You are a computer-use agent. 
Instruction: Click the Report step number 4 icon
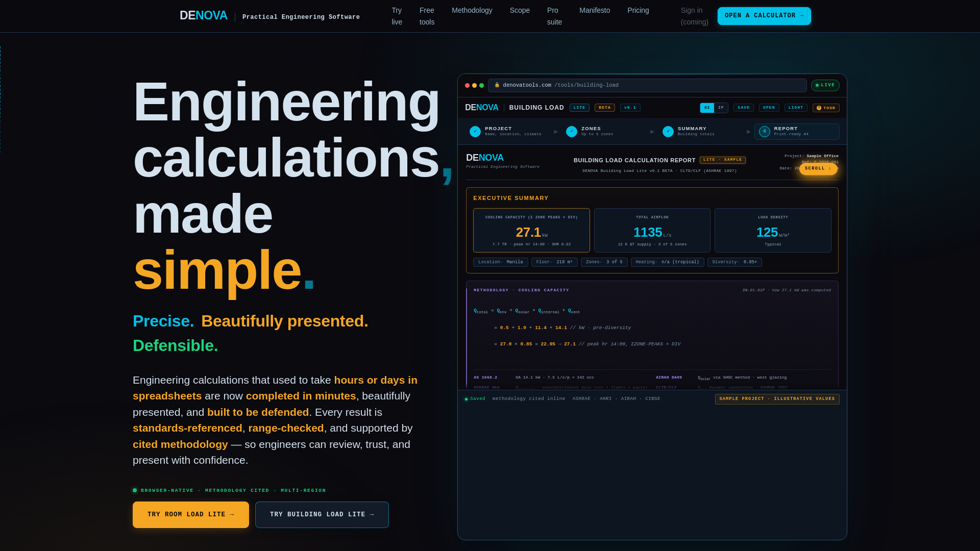pos(765,132)
